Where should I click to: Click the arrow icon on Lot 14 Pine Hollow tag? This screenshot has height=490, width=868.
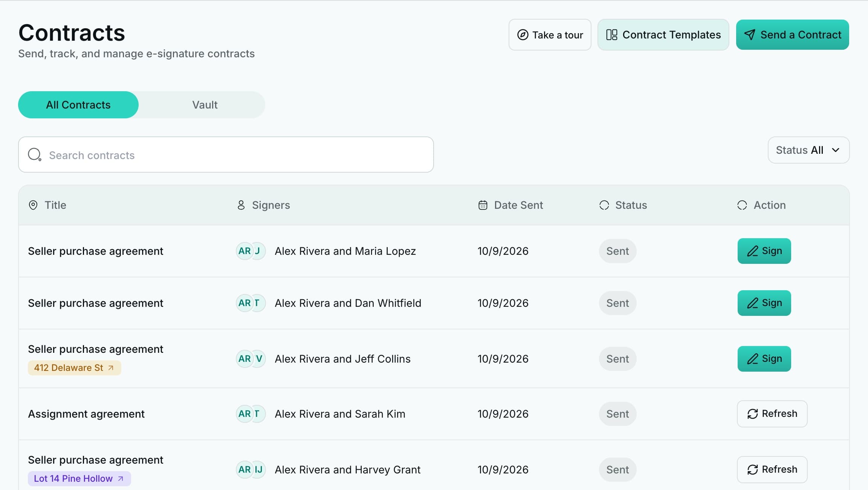pyautogui.click(x=121, y=479)
